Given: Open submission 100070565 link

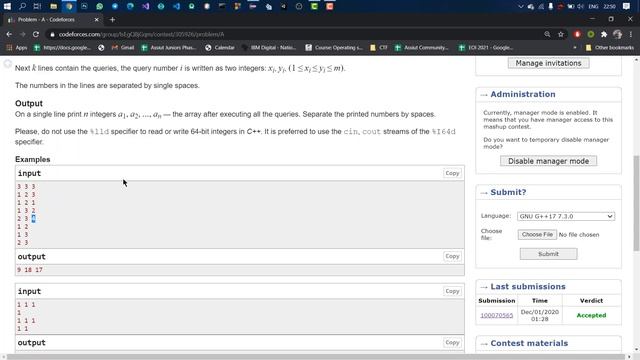Looking at the screenshot, I should click(496, 316).
